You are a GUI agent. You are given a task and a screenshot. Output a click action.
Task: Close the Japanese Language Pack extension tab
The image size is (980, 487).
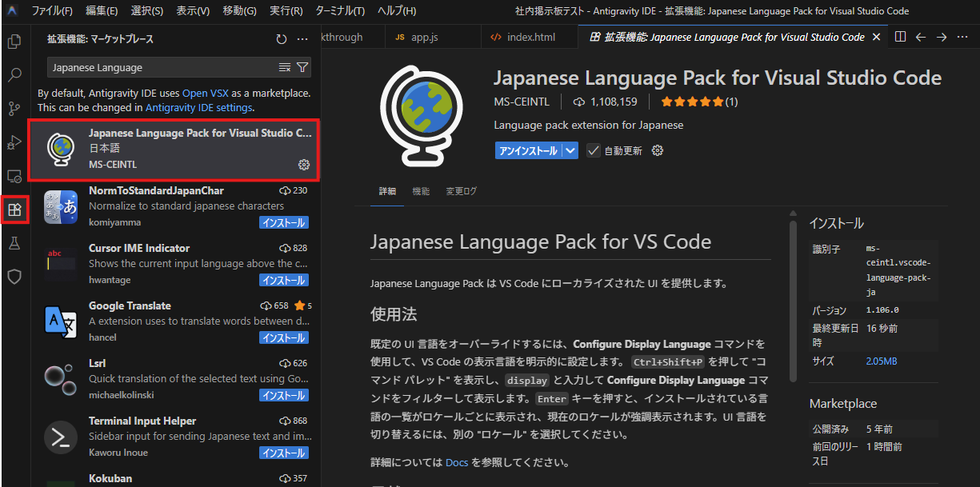coord(876,37)
